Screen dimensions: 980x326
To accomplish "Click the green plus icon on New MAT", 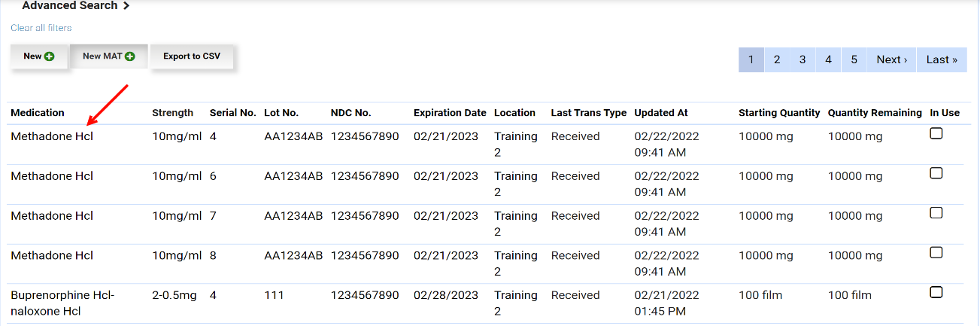I will pyautogui.click(x=130, y=56).
